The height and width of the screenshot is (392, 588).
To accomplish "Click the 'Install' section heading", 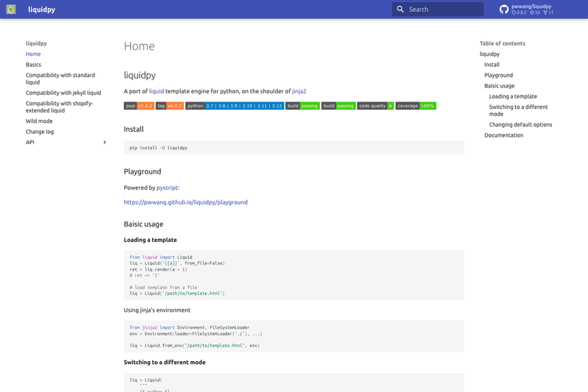I will [134, 129].
